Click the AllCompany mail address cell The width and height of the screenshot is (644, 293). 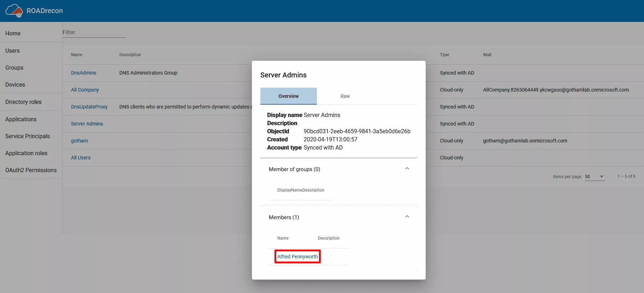click(x=556, y=90)
